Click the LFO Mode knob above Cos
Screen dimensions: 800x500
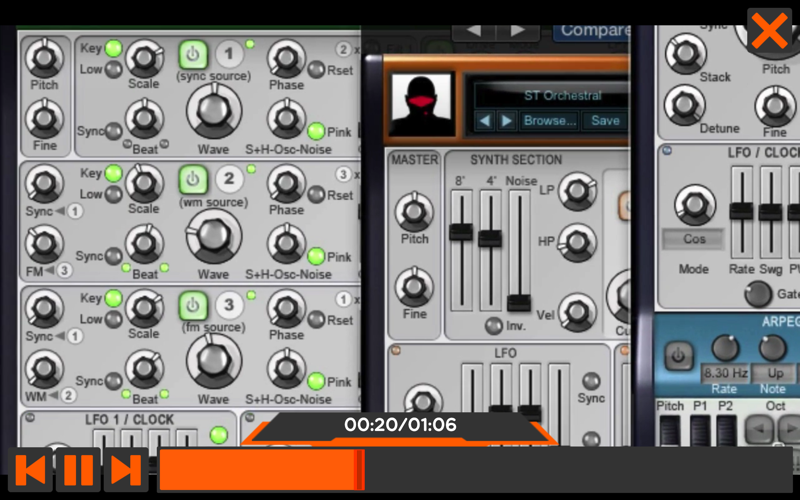(694, 205)
